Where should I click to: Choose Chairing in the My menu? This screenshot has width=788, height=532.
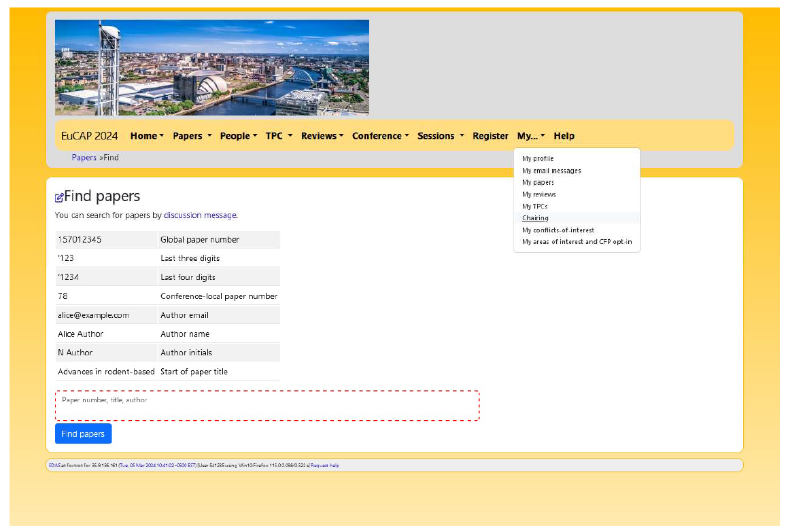tap(535, 218)
